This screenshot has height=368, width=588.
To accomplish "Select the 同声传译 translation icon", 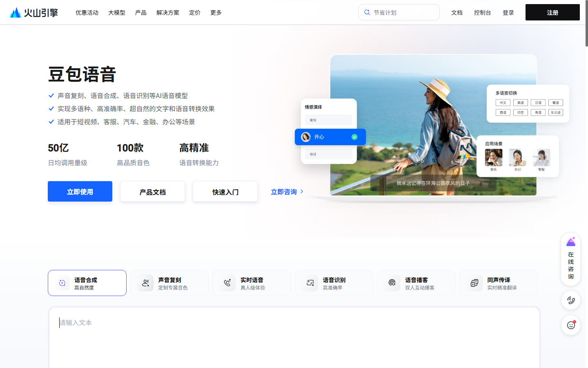I will pyautogui.click(x=474, y=283).
